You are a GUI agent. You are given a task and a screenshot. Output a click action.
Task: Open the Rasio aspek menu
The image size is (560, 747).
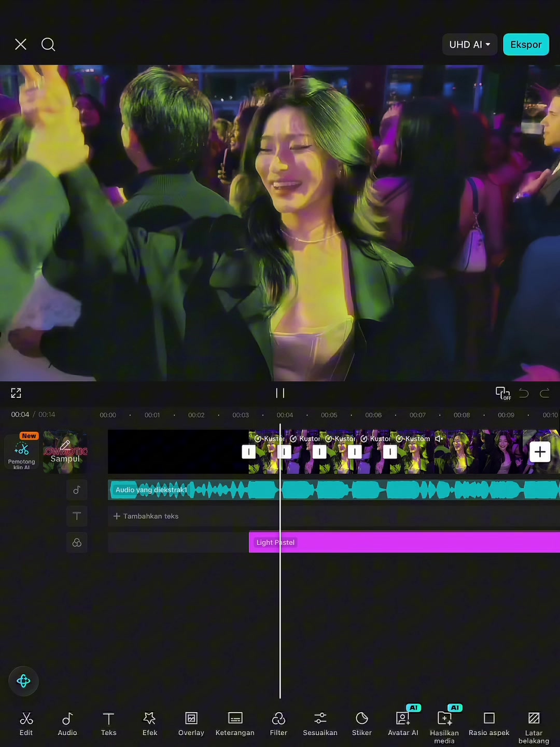click(x=489, y=724)
